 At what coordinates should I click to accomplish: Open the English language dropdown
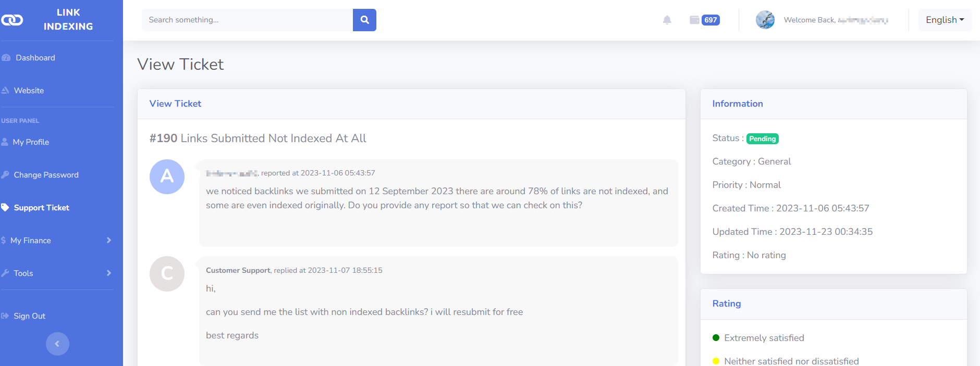pos(945,20)
